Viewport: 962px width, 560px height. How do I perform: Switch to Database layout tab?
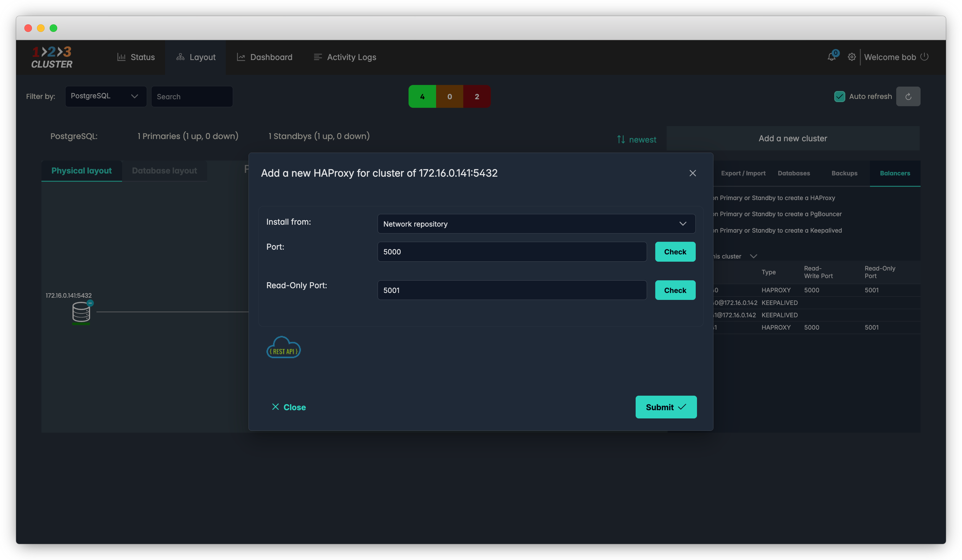click(x=164, y=171)
